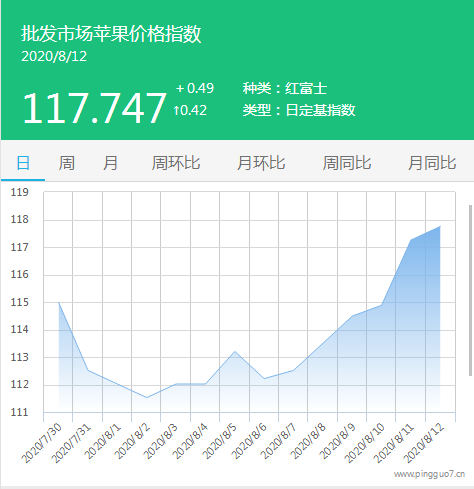
Task: Click the 2020/8/12 data point peak
Action: click(440, 227)
